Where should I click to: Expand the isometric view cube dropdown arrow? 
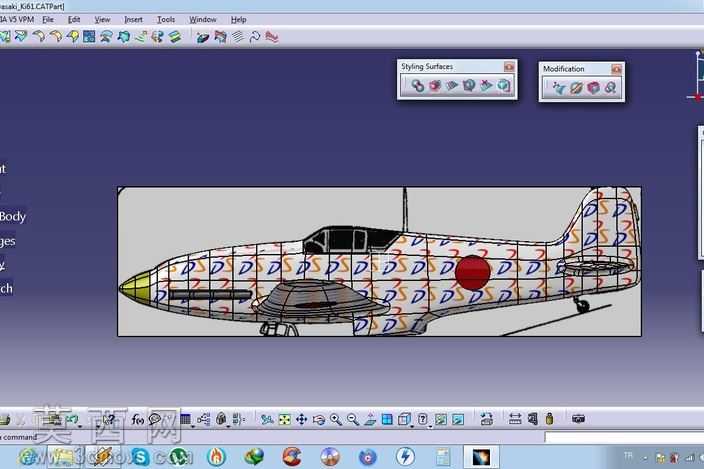click(x=412, y=426)
